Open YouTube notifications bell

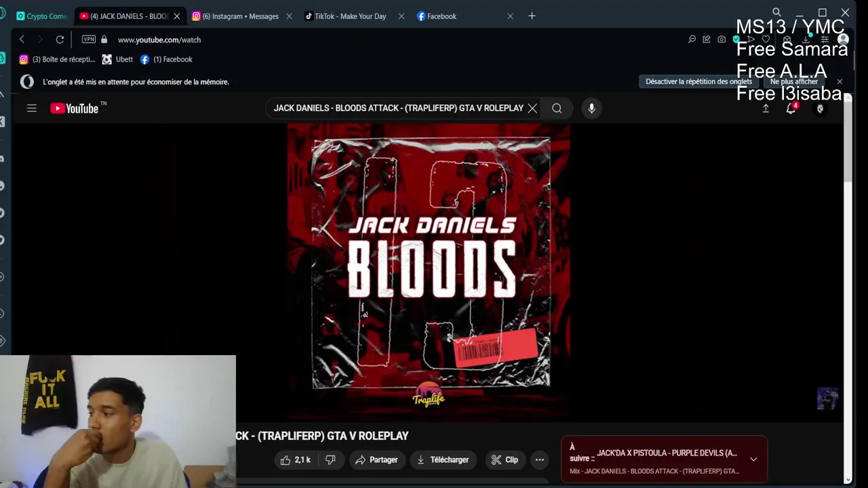(791, 108)
